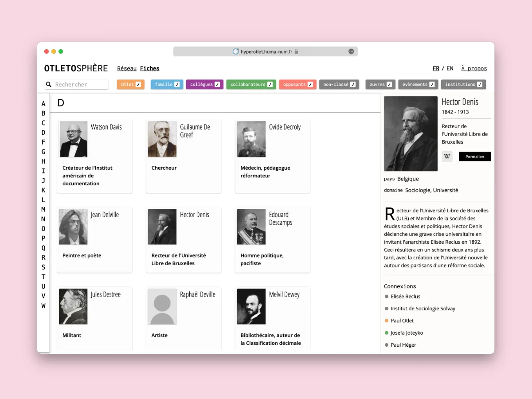This screenshot has height=399, width=532.
Task: Jump to letter B in index
Action: [x=43, y=113]
